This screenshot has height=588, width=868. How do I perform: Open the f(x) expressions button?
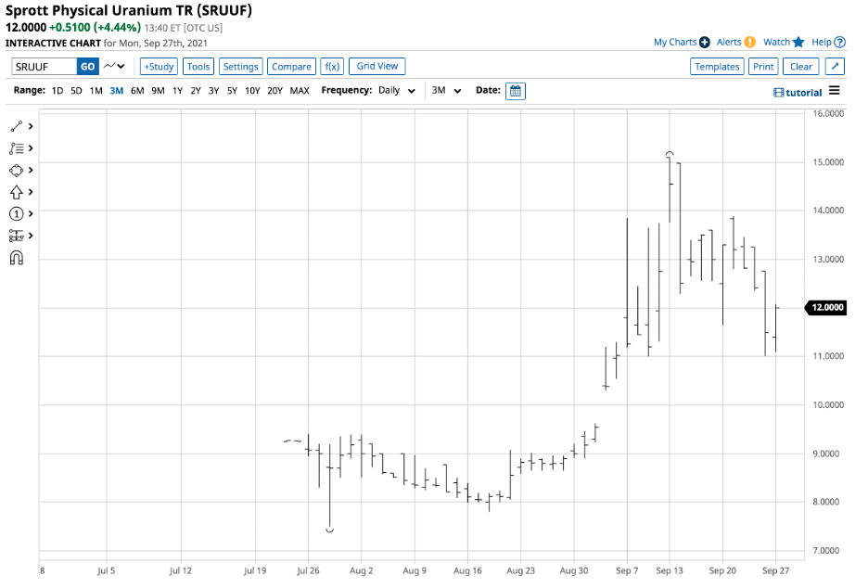tap(332, 67)
